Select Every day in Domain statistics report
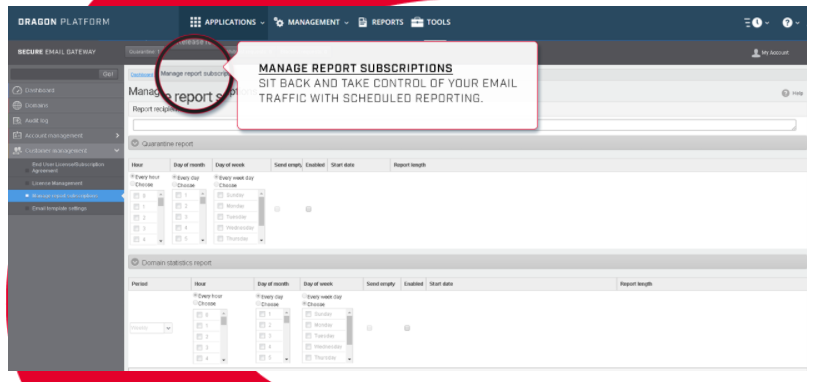The image size is (822, 382). (x=258, y=296)
